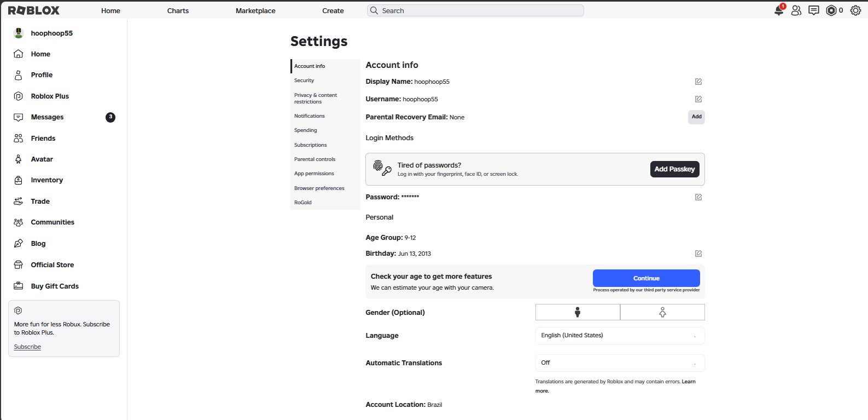The image size is (868, 420).
Task: Open the friends icon in top bar
Action: [x=796, y=10]
